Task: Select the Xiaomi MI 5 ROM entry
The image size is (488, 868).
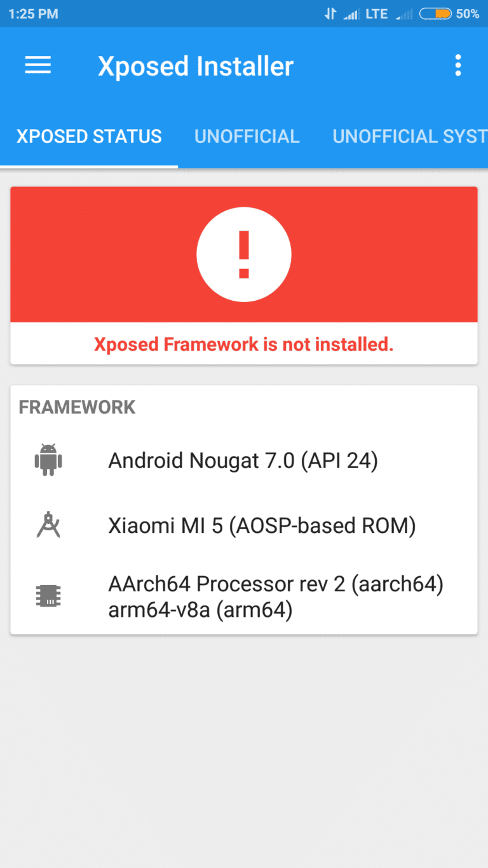Action: tap(262, 525)
